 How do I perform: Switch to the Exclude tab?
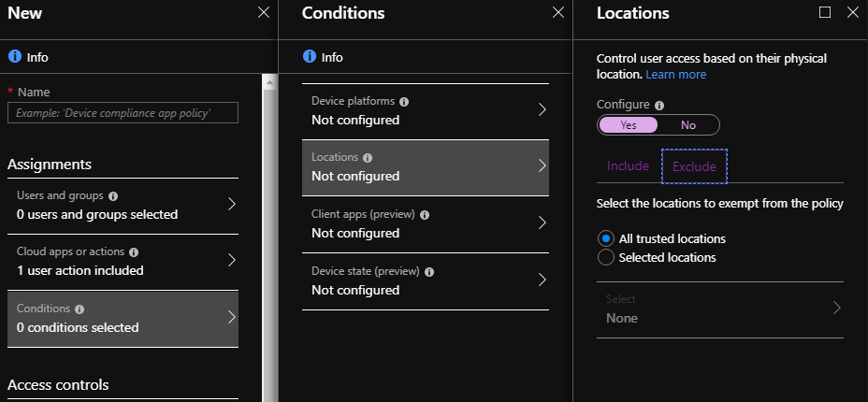(694, 166)
